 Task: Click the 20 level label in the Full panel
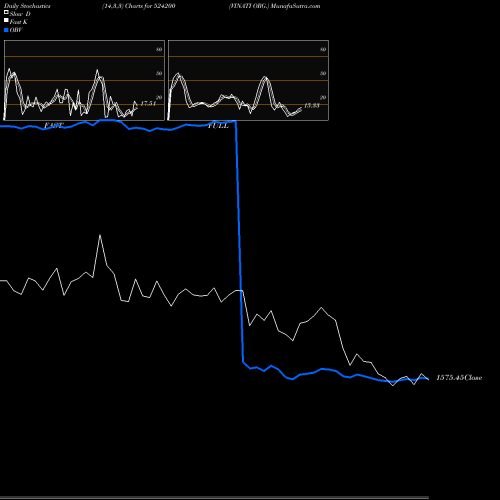click(x=323, y=97)
